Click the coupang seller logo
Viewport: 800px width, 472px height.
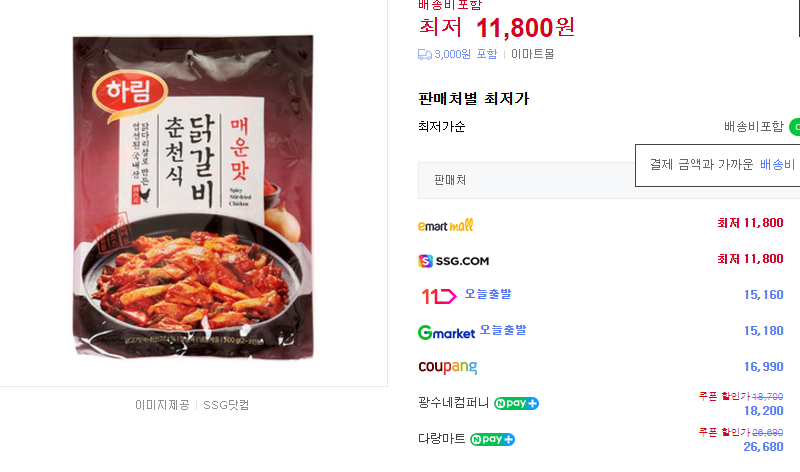point(447,367)
